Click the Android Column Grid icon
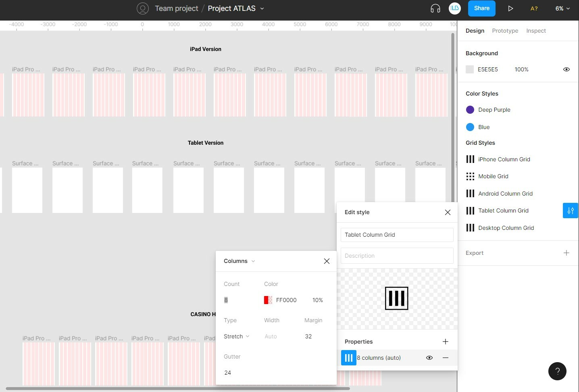Screen dimensions: 579x392 coord(470,194)
